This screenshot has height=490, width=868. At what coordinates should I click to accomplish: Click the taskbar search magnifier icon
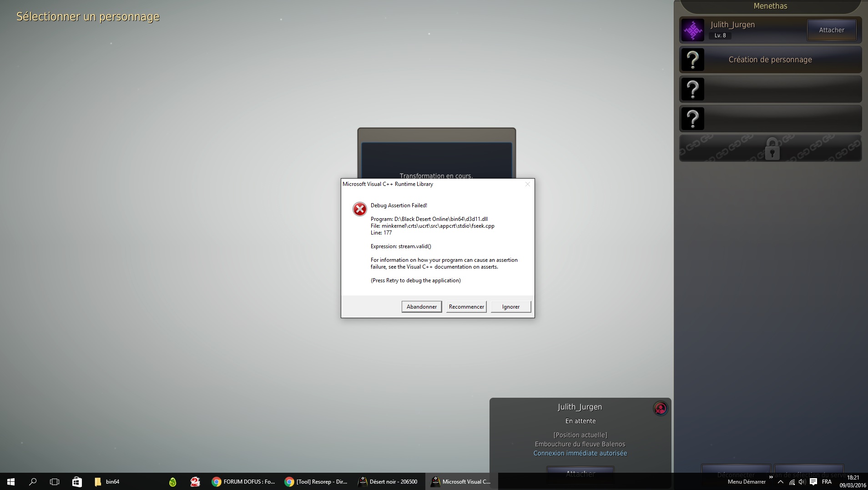click(x=33, y=482)
